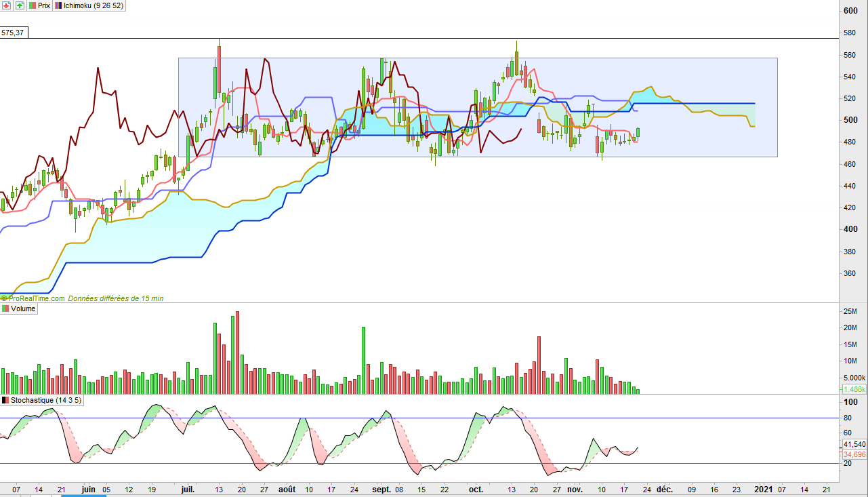The image size is (868, 497).
Task: Click the red down-arrow icon
Action: [x=7, y=5]
